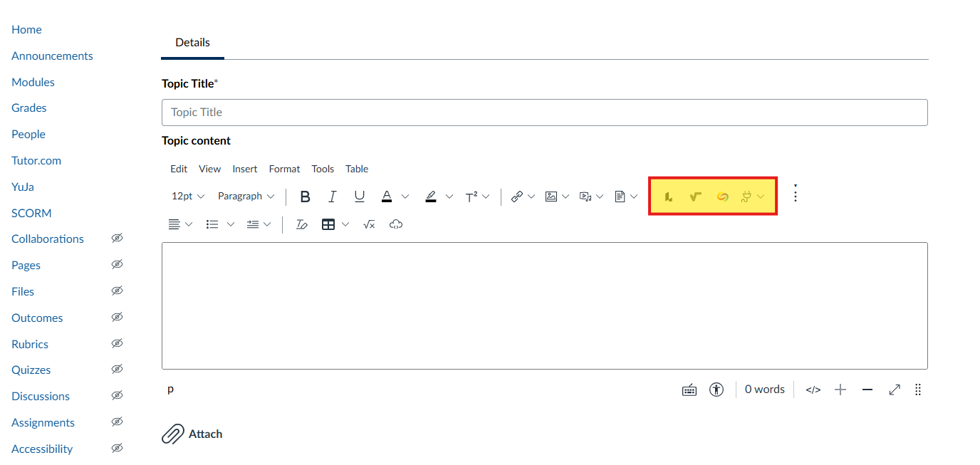Expand the table insertion dropdown
This screenshot has height=465, width=980.
point(345,224)
